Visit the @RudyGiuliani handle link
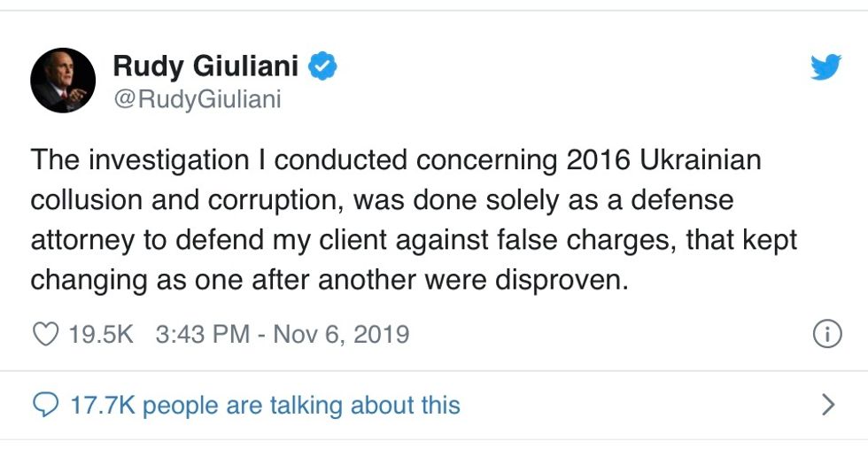The height and width of the screenshot is (465, 868). tap(197, 99)
